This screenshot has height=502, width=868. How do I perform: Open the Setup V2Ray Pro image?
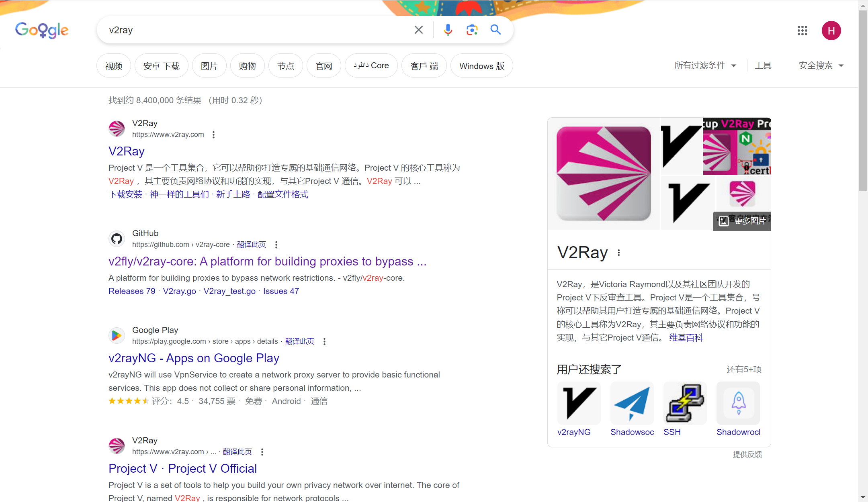click(737, 146)
